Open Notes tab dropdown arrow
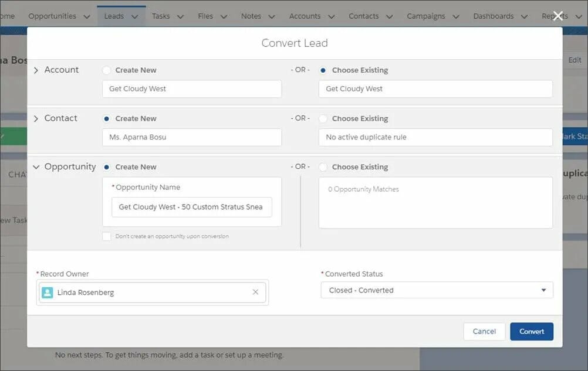This screenshot has width=588, height=371. pos(272,16)
